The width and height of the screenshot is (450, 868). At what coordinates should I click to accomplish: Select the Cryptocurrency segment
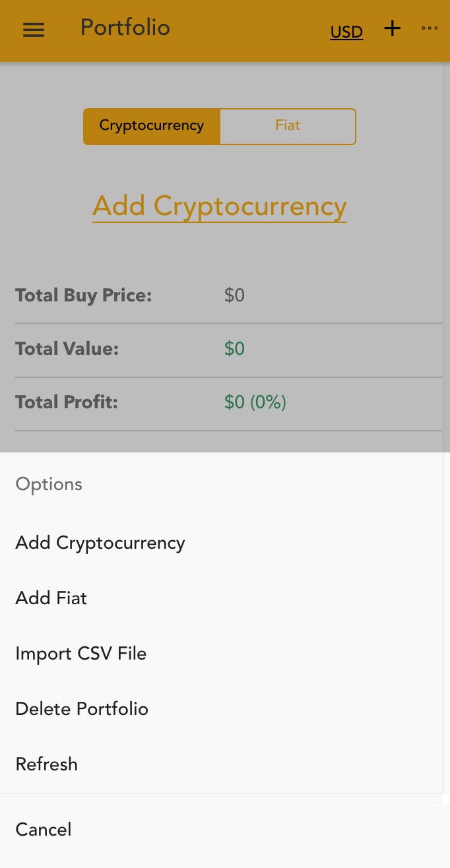pos(151,126)
